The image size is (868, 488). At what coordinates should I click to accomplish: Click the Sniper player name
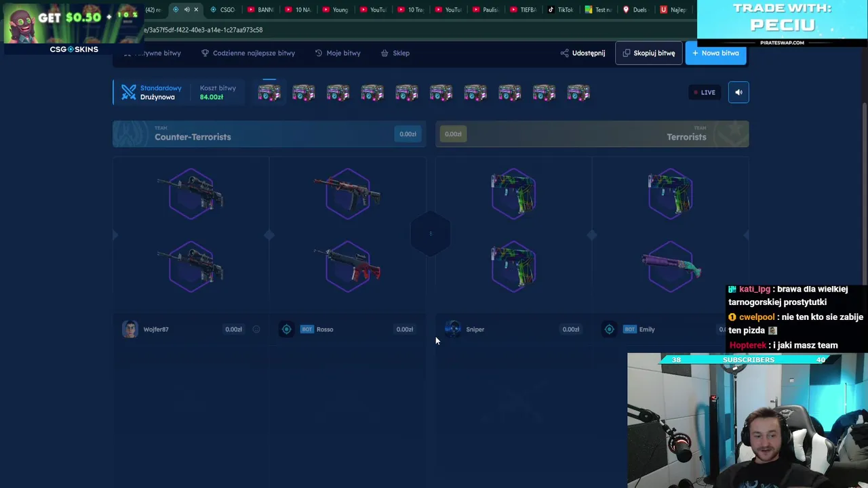[x=475, y=329]
